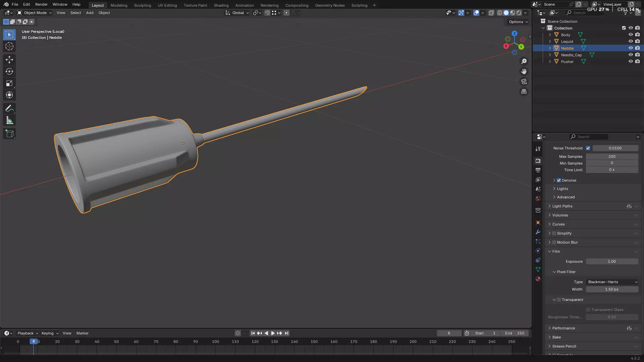Open the Object Mode dropdown
644x362 pixels.
pyautogui.click(x=34, y=13)
